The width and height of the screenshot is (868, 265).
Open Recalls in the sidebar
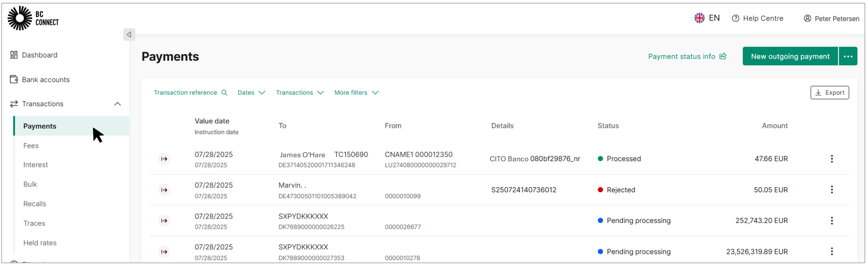[x=34, y=204]
